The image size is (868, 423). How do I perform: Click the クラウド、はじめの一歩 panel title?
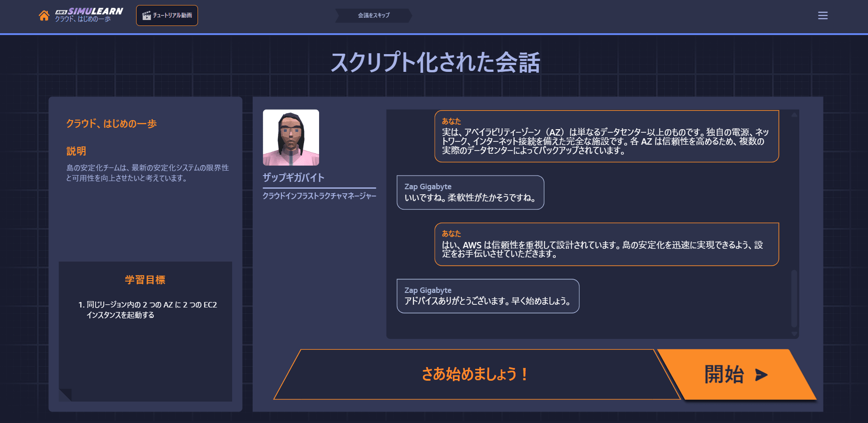click(x=112, y=124)
